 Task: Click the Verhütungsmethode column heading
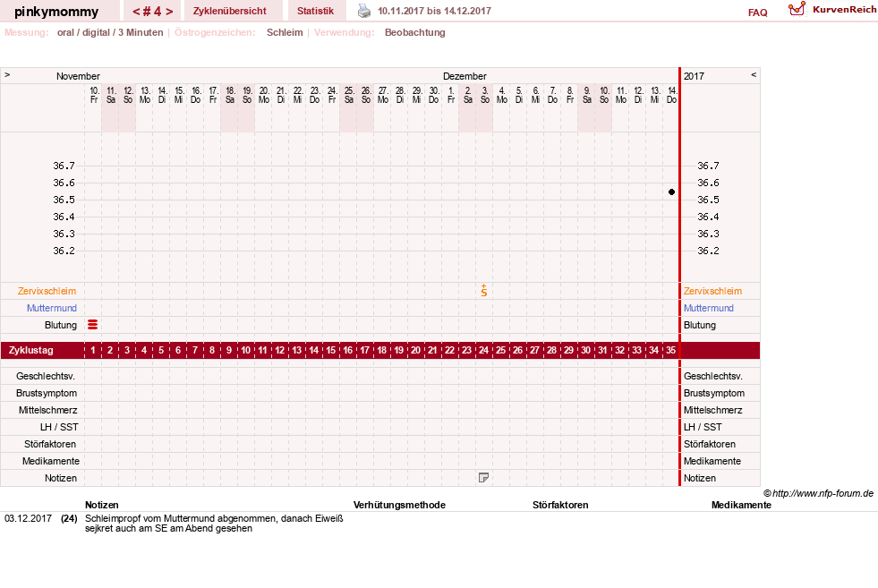pos(399,505)
